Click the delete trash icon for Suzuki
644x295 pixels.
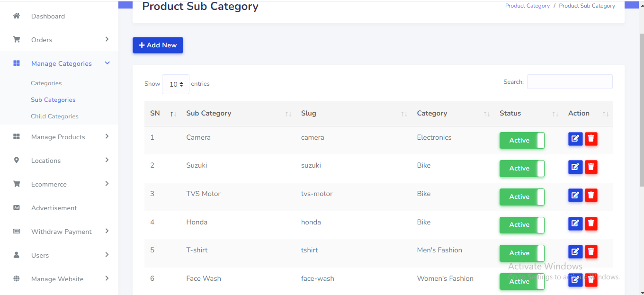coord(591,167)
